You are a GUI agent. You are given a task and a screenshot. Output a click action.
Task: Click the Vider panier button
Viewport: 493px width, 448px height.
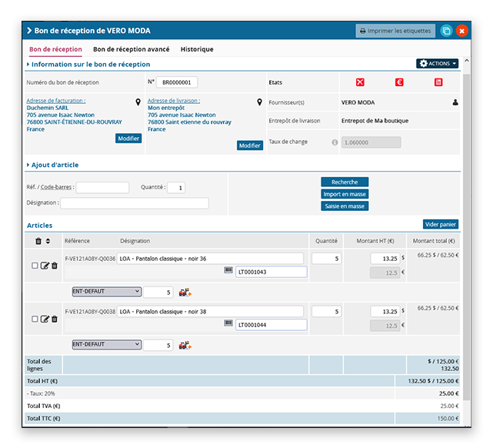(441, 224)
